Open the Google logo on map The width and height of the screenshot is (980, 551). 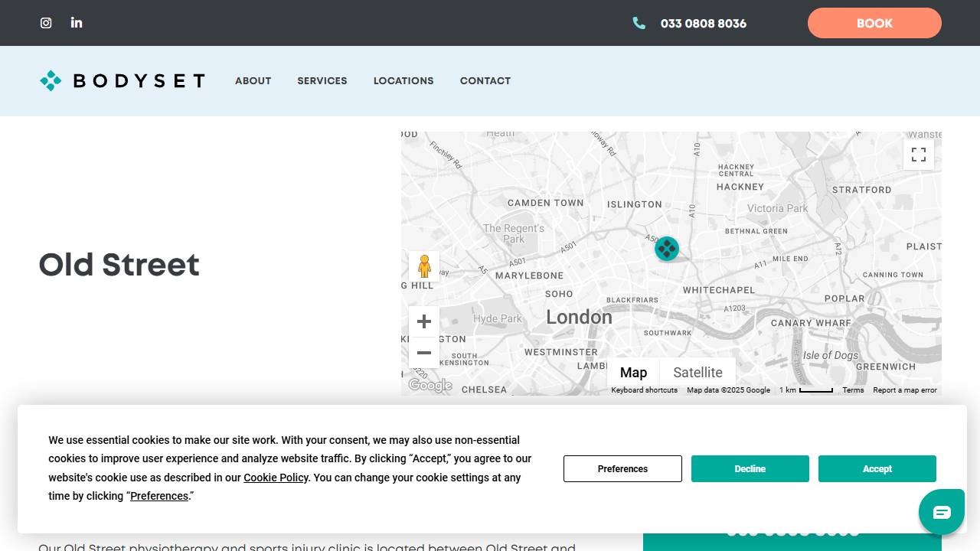click(x=430, y=385)
